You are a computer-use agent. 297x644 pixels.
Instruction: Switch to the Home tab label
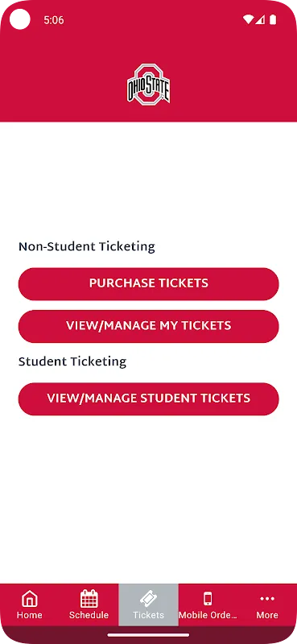point(29,615)
